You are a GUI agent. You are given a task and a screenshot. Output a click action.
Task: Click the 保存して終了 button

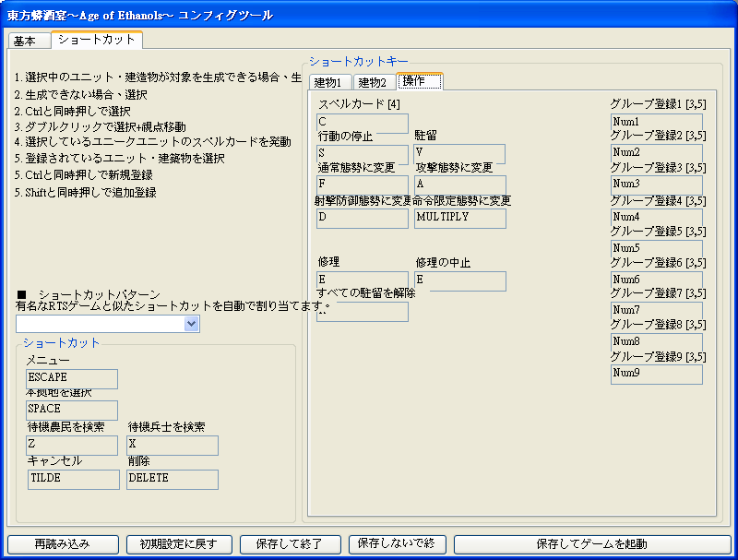(x=287, y=543)
